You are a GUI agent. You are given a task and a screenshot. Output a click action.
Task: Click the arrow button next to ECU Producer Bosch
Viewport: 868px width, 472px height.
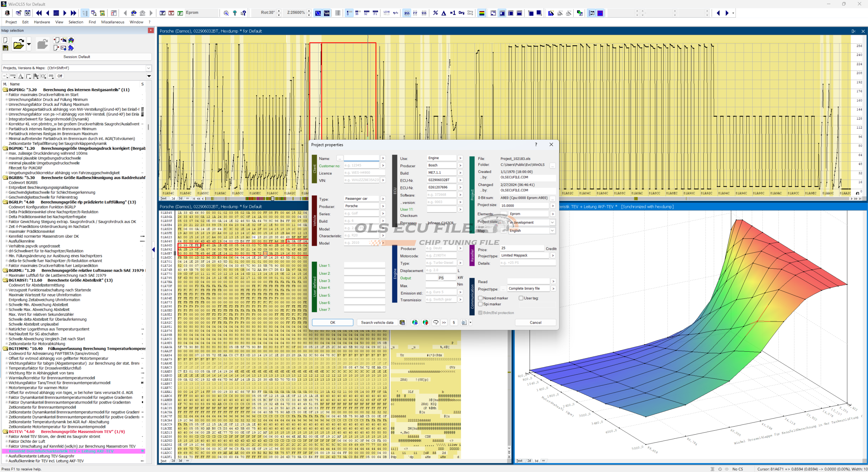click(x=460, y=165)
